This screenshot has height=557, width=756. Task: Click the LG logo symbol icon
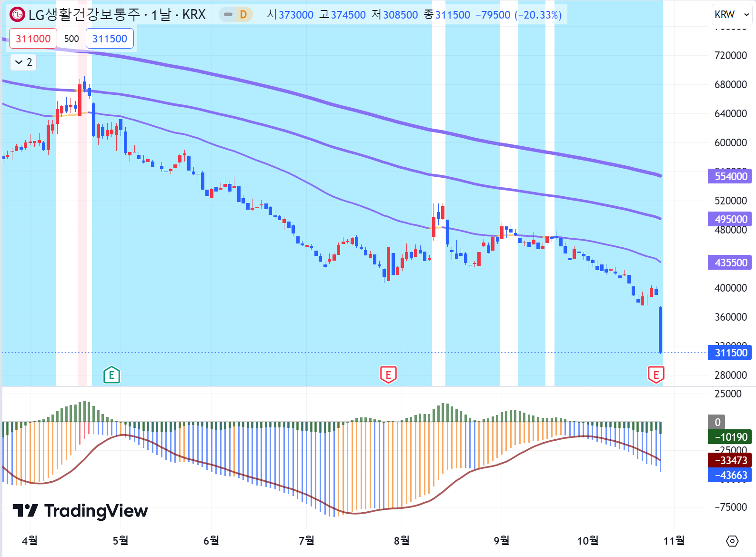18,15
